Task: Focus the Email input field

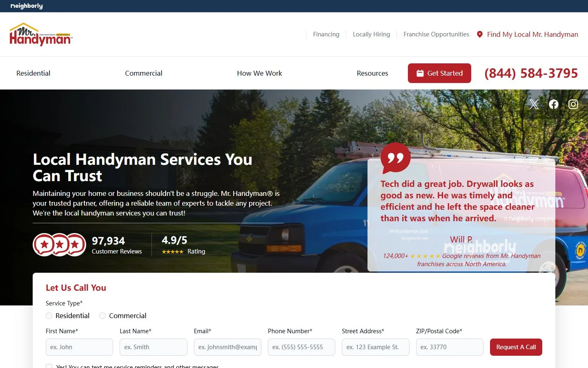Action: pos(227,347)
